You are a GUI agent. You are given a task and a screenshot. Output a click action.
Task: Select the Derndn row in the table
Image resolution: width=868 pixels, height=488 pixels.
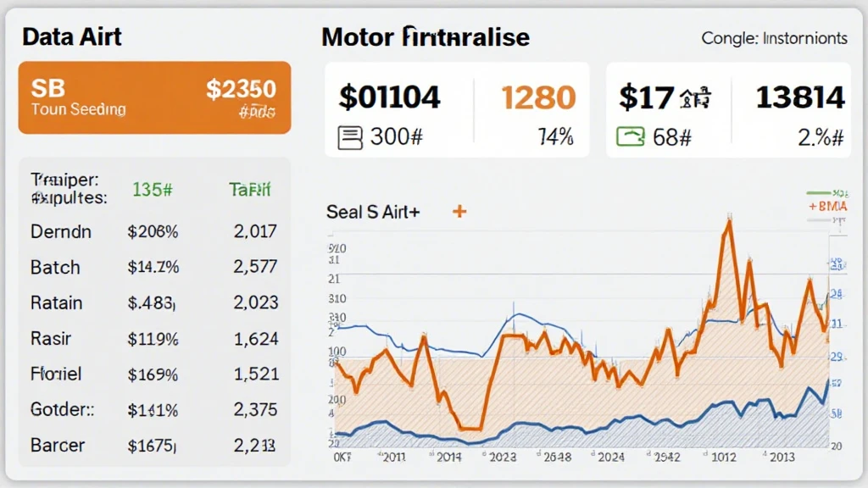click(x=154, y=231)
